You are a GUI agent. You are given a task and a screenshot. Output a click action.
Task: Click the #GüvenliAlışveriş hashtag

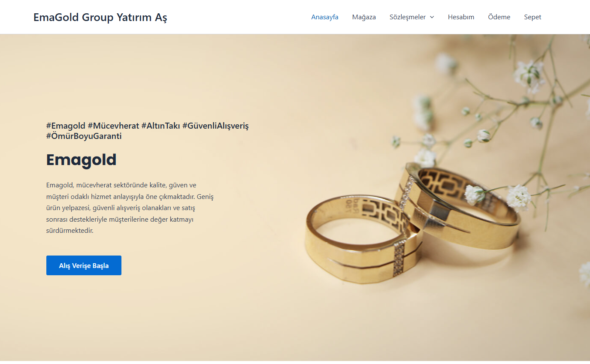[x=215, y=126]
